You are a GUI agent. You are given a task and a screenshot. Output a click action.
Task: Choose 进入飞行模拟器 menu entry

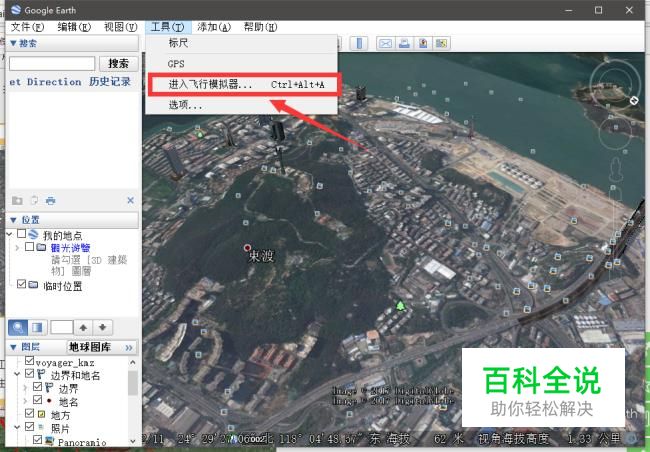pos(245,85)
